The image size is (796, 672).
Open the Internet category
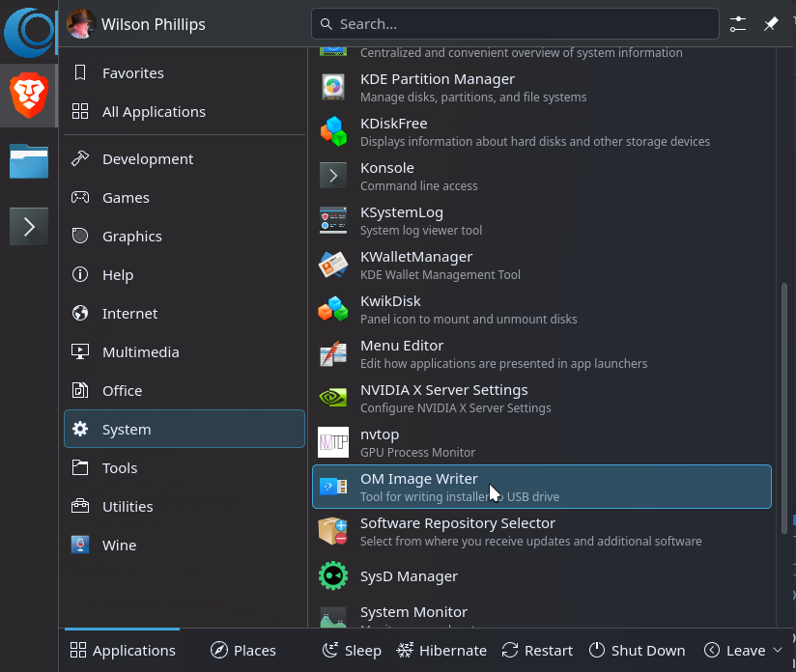[x=185, y=313]
